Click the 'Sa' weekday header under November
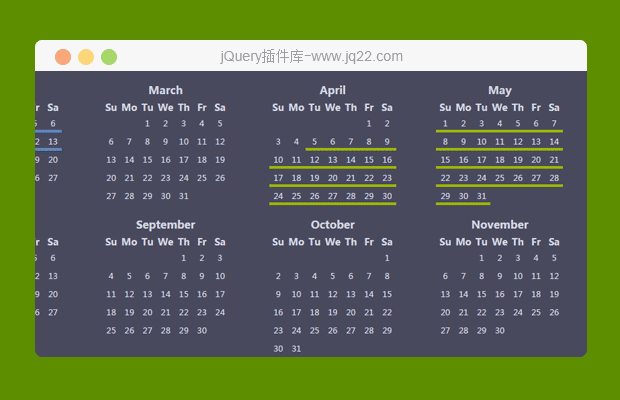Viewport: 620px width, 400px height. pos(554,242)
